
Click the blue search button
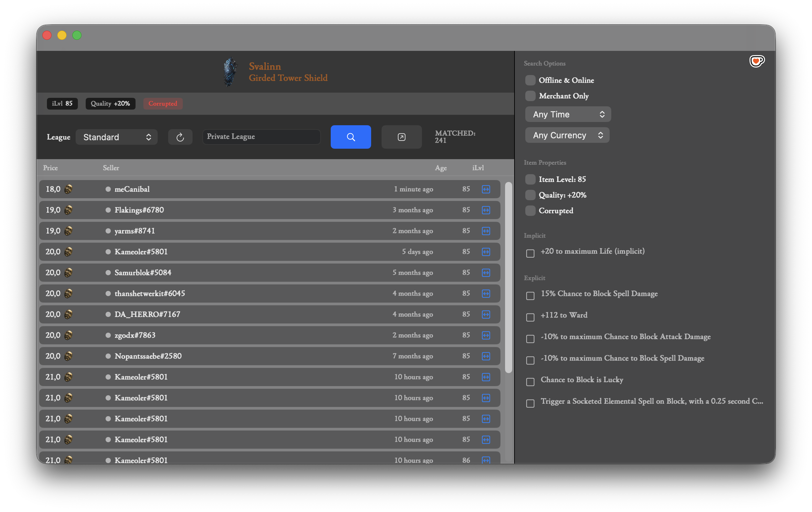(351, 137)
